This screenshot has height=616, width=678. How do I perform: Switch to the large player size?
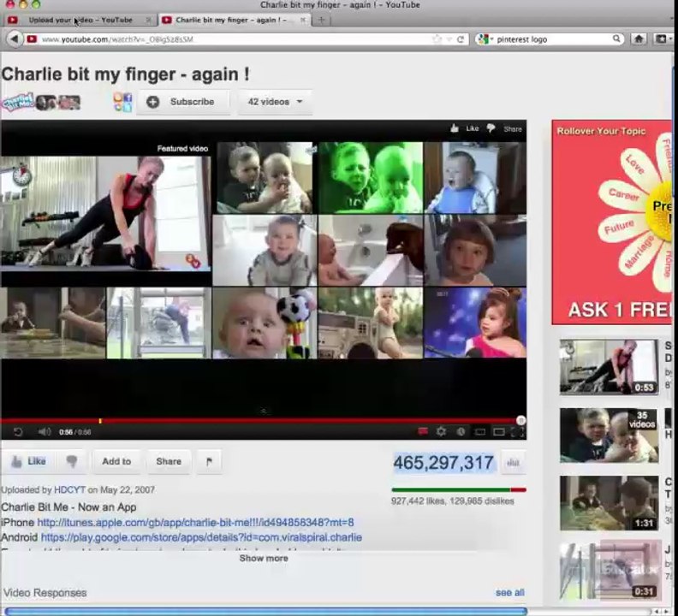coord(498,432)
